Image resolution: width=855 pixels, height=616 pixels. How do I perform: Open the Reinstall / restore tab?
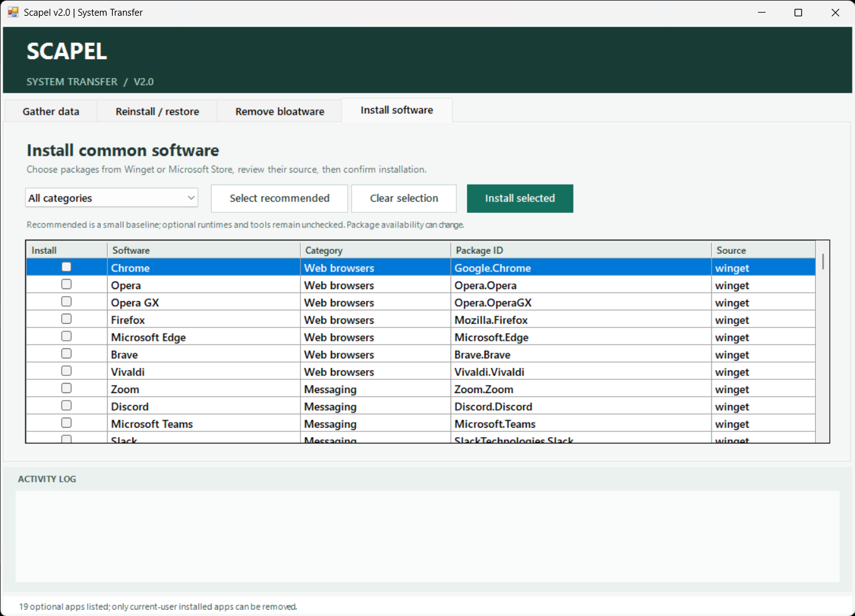158,111
